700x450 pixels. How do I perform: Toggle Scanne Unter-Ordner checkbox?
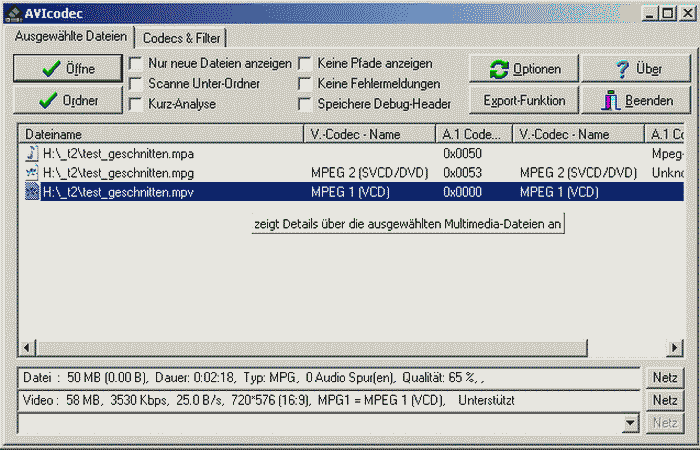coord(135,83)
